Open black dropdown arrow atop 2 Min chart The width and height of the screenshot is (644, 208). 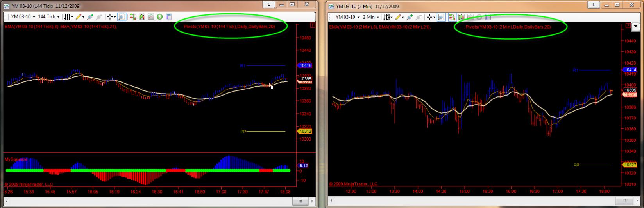pyautogui.click(x=636, y=26)
